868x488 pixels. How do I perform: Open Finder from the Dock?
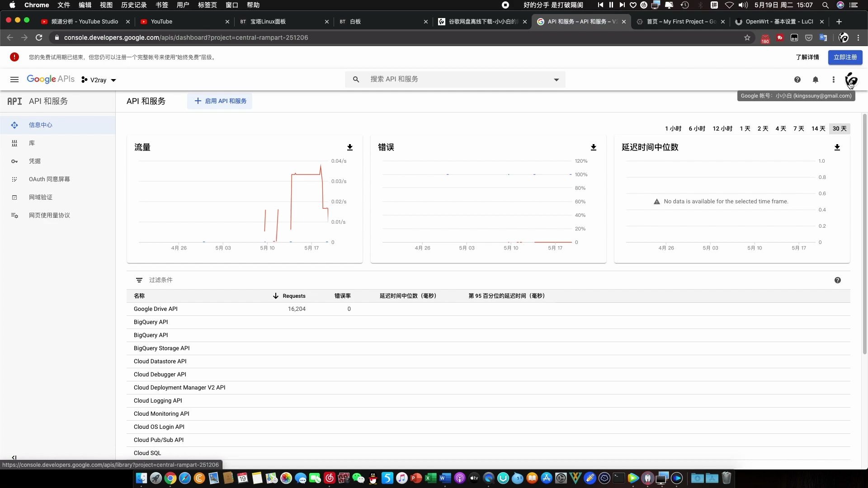pos(142,478)
